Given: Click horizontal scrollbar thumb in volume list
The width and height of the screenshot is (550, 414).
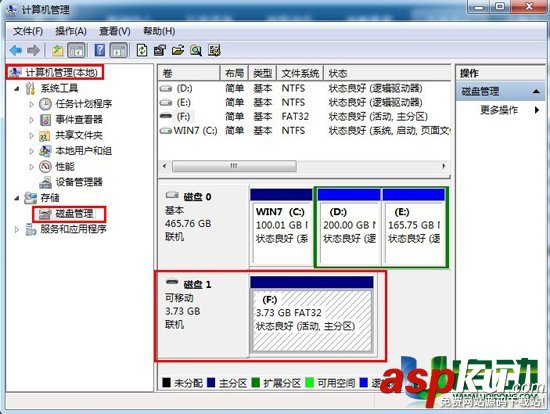Looking at the screenshot, I should pyautogui.click(x=234, y=166).
